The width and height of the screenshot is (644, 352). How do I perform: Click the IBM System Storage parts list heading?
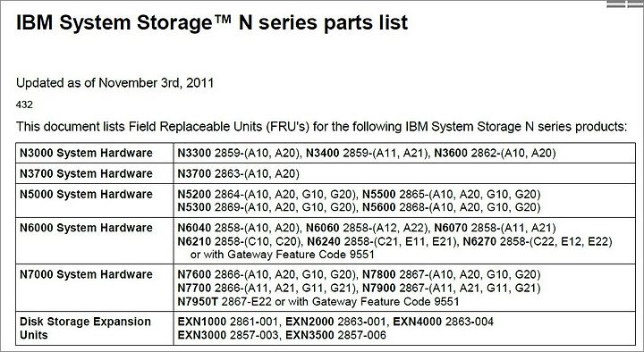coord(212,22)
